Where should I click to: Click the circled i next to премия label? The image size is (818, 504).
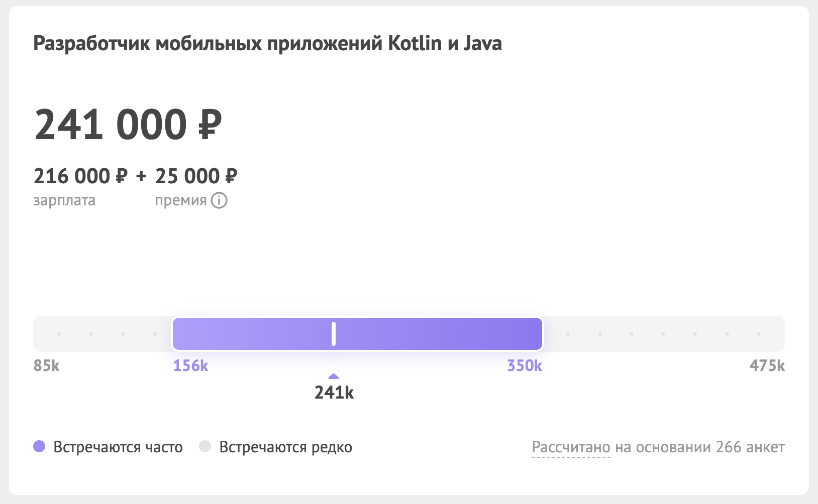219,200
